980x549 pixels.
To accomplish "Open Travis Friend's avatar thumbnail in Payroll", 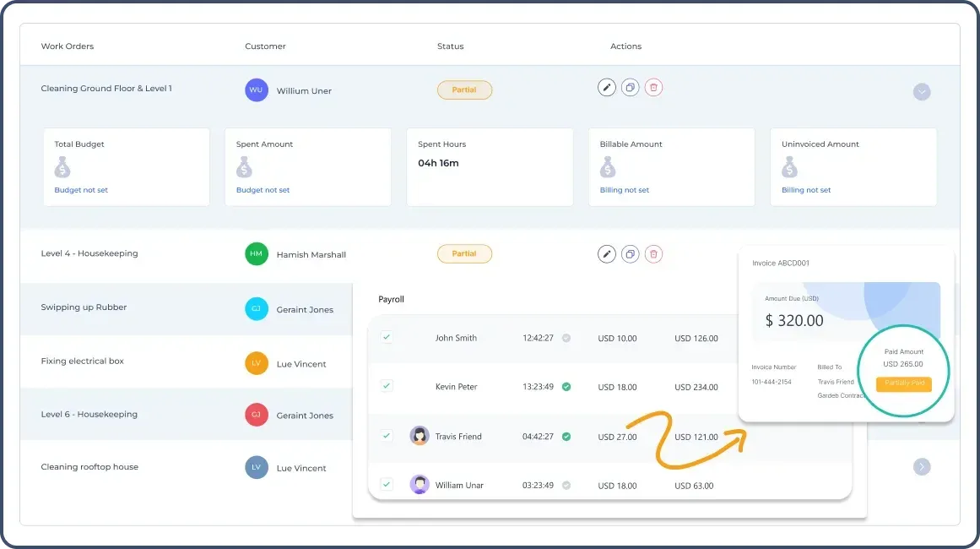I will (420, 436).
